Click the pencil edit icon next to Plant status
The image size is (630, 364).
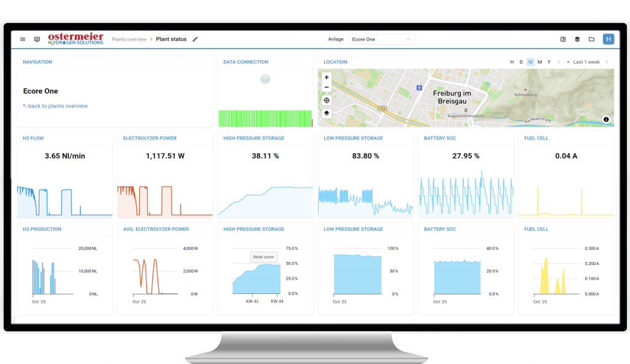pyautogui.click(x=195, y=39)
